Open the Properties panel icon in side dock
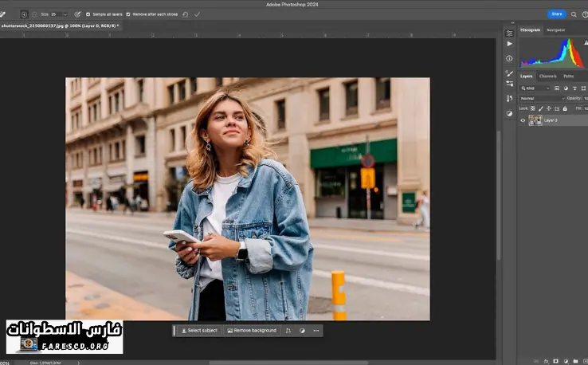The image size is (588, 365). pos(509,33)
